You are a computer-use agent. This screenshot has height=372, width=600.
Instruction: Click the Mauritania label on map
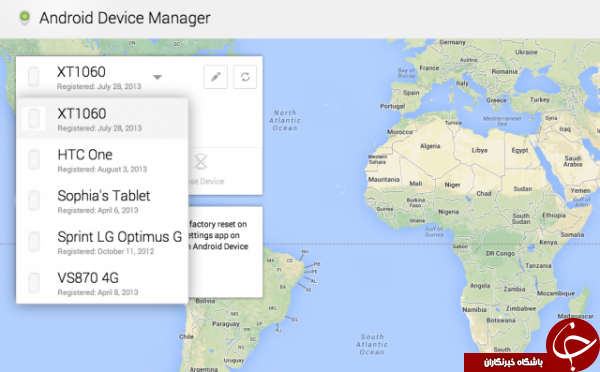[x=384, y=179]
